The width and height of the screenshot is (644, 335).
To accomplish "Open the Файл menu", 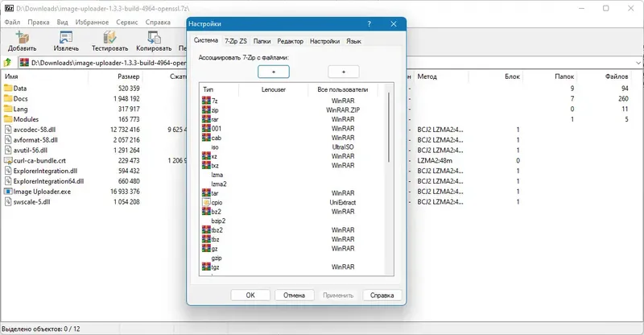I will pos(12,23).
